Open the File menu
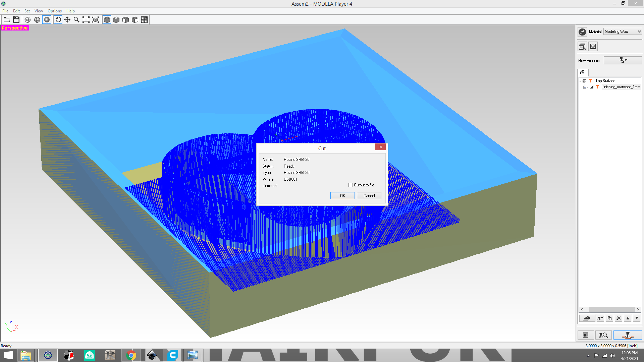Image resolution: width=644 pixels, height=362 pixels. (5, 11)
